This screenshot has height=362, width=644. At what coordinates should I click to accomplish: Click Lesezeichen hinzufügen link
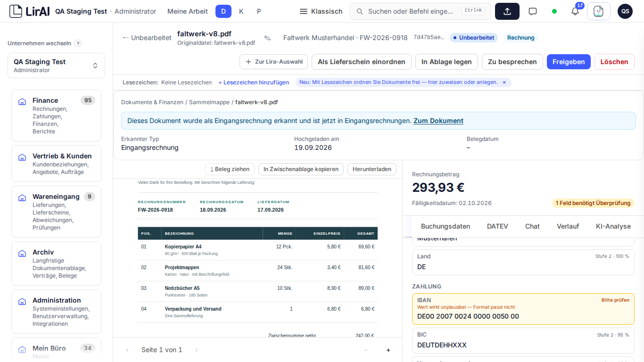[x=254, y=82]
